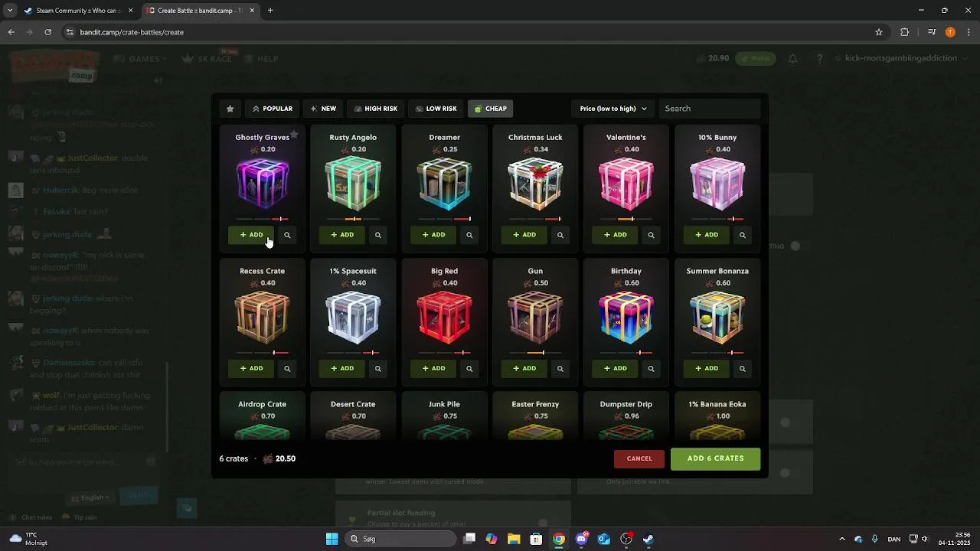Viewport: 980px width, 551px height.
Task: Inspect Summer Bonanza crate magnifier
Action: click(x=743, y=368)
